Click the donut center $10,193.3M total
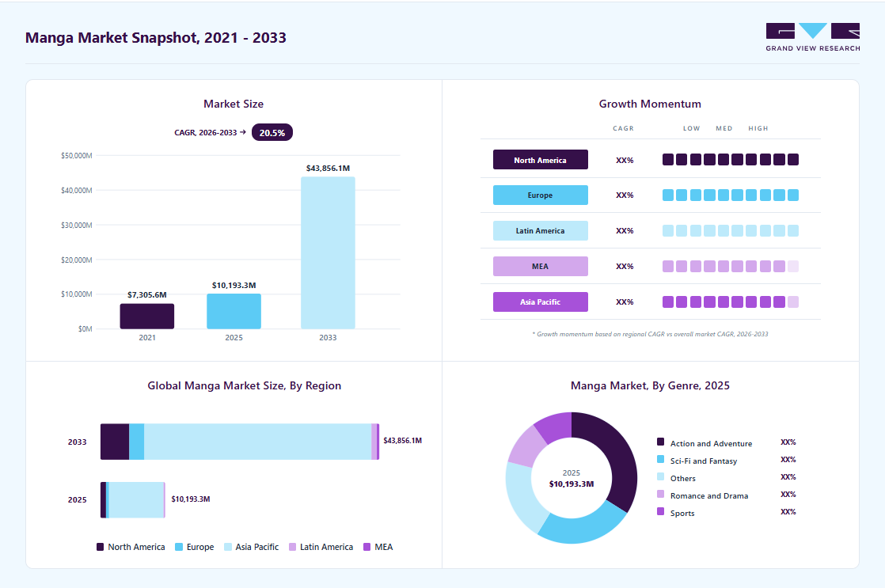This screenshot has height=588, width=885. (x=572, y=484)
